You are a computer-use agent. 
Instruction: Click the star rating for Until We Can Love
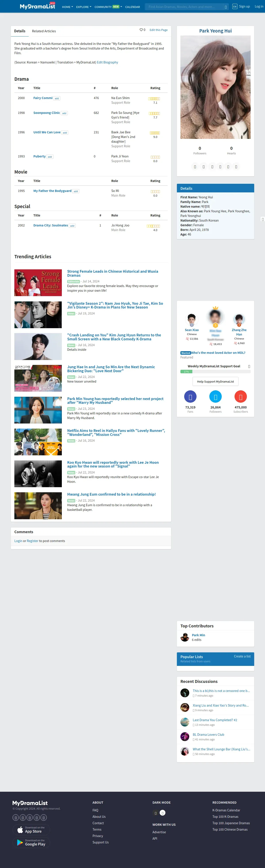pyautogui.click(x=155, y=133)
